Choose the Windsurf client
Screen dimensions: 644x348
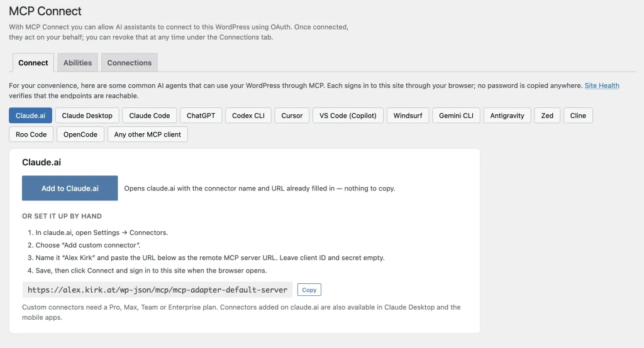[x=408, y=116]
